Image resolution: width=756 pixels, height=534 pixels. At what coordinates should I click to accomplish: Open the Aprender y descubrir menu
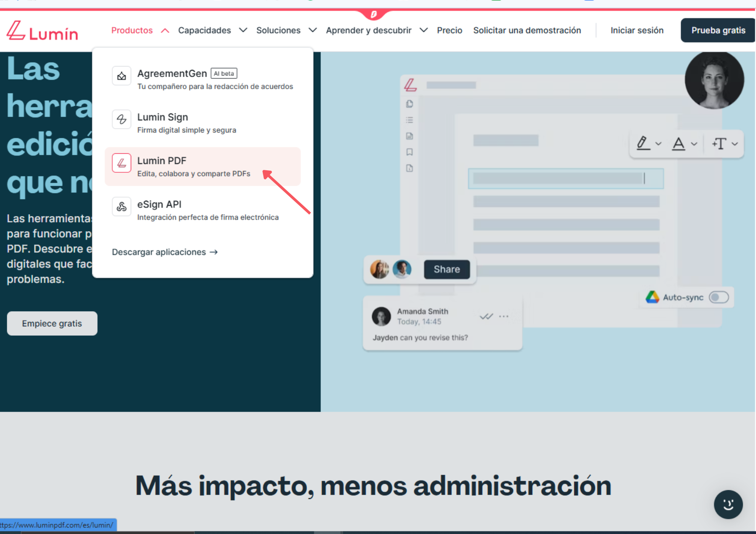click(x=369, y=30)
